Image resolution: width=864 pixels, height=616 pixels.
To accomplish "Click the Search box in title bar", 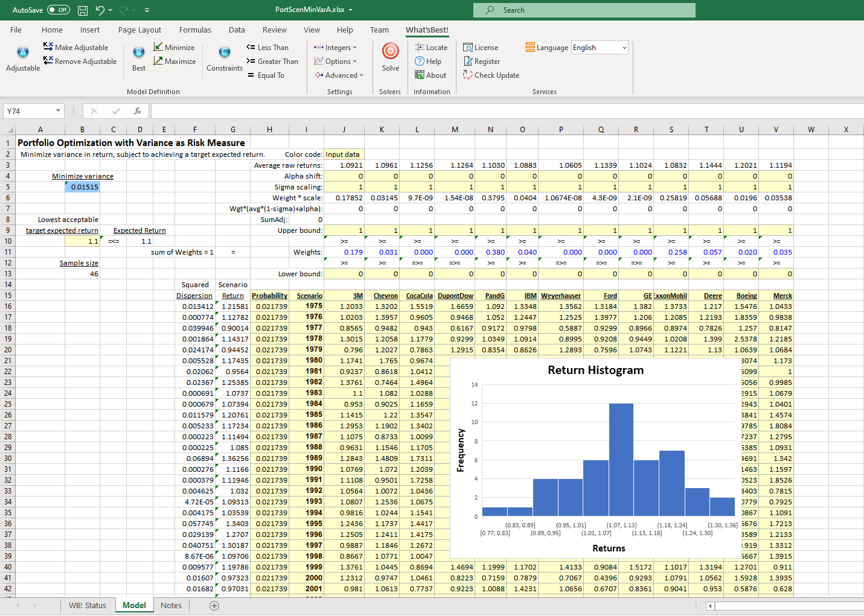I will click(x=584, y=10).
